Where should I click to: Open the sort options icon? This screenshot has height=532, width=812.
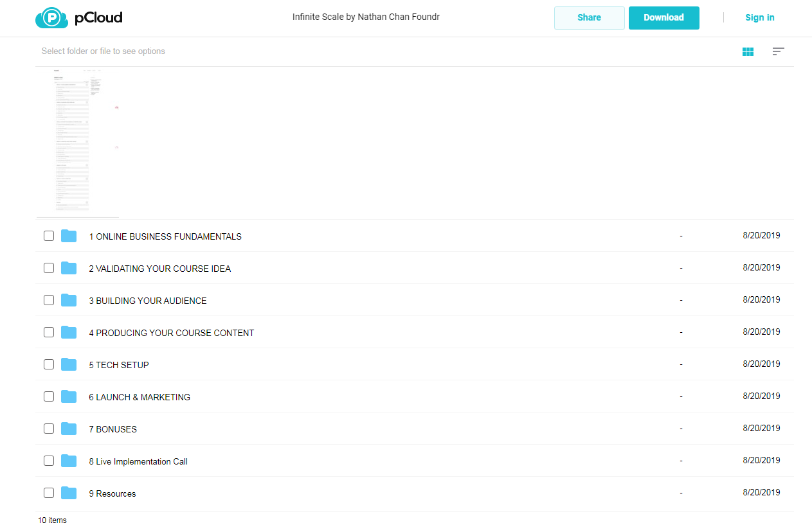point(779,51)
